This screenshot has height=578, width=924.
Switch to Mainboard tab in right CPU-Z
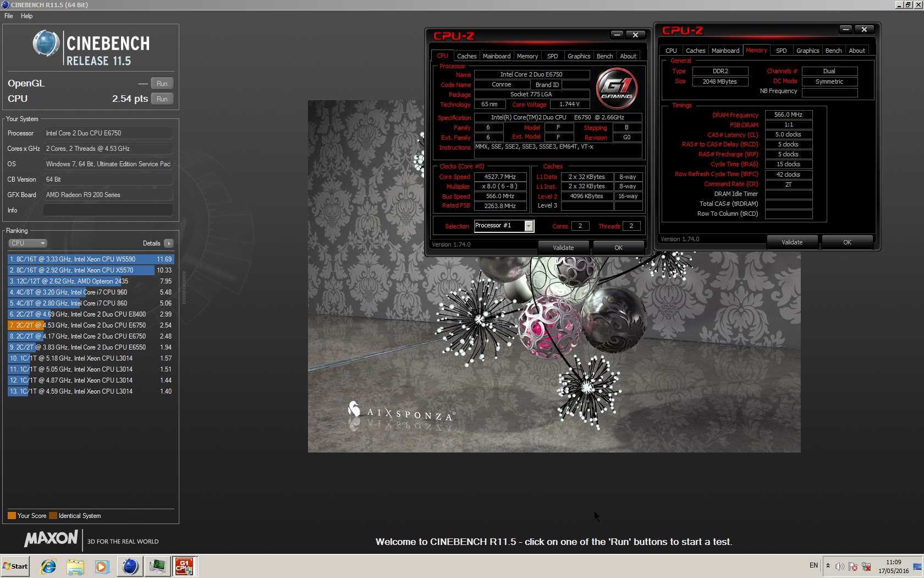coord(725,51)
